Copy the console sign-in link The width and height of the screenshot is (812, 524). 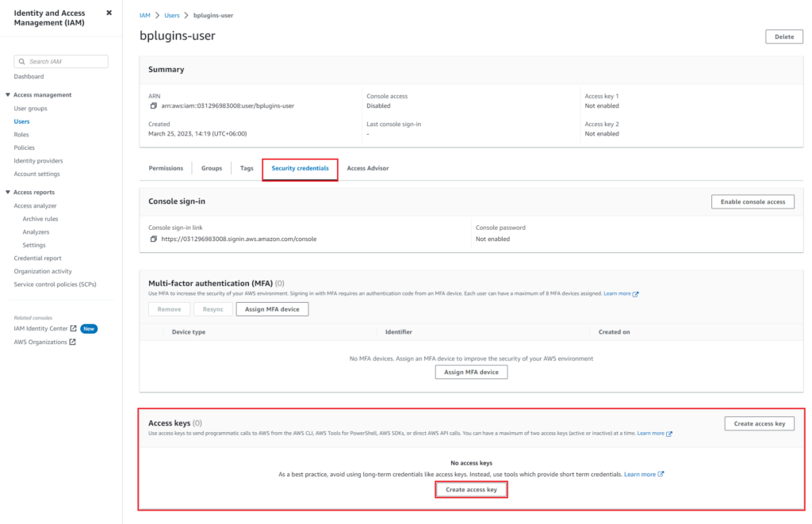(x=154, y=238)
